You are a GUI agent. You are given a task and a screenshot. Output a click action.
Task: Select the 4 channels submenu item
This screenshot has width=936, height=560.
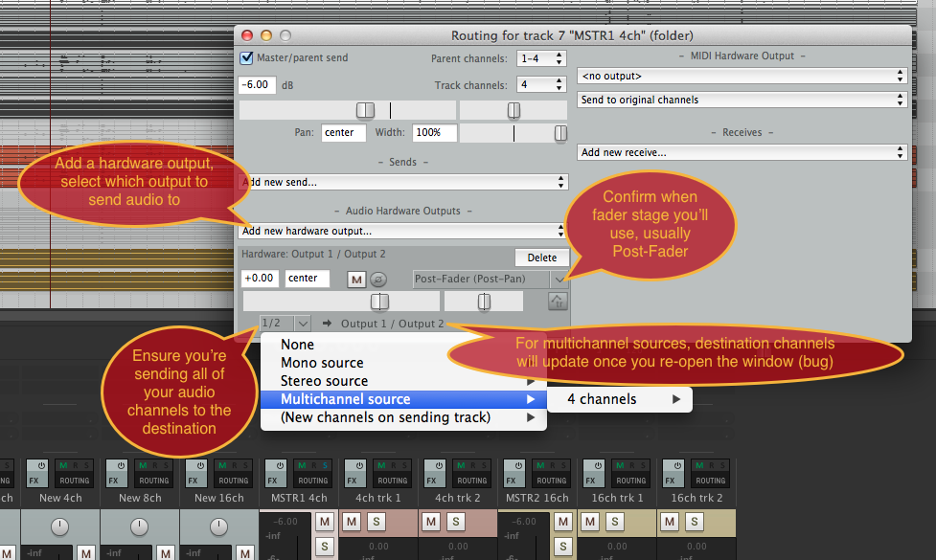(x=620, y=399)
